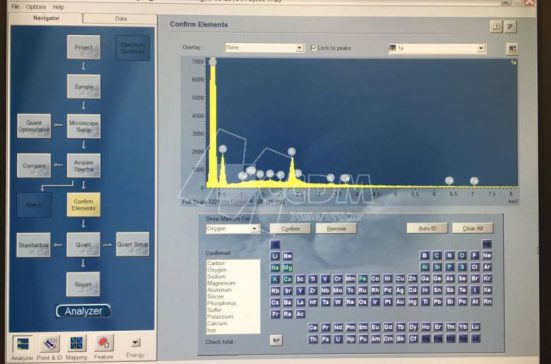
Task: Open the Analyzer mode icon
Action: tap(22, 344)
